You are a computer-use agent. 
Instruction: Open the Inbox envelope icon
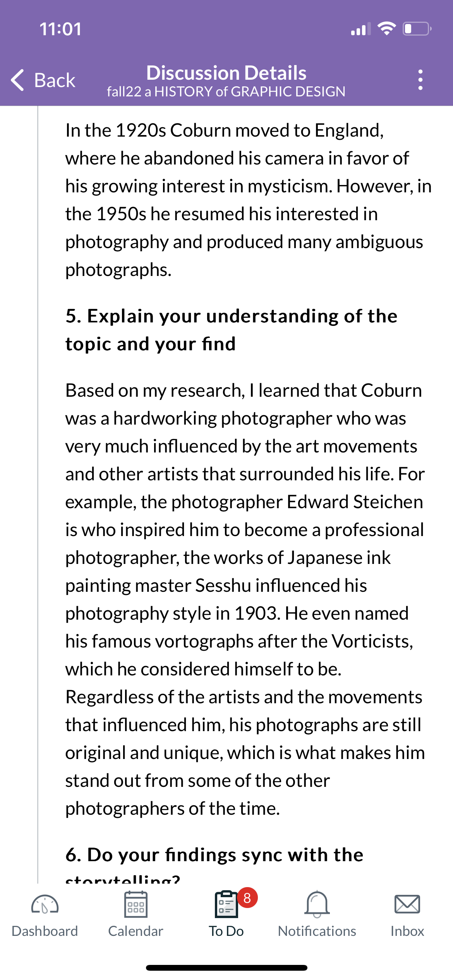pos(407,904)
